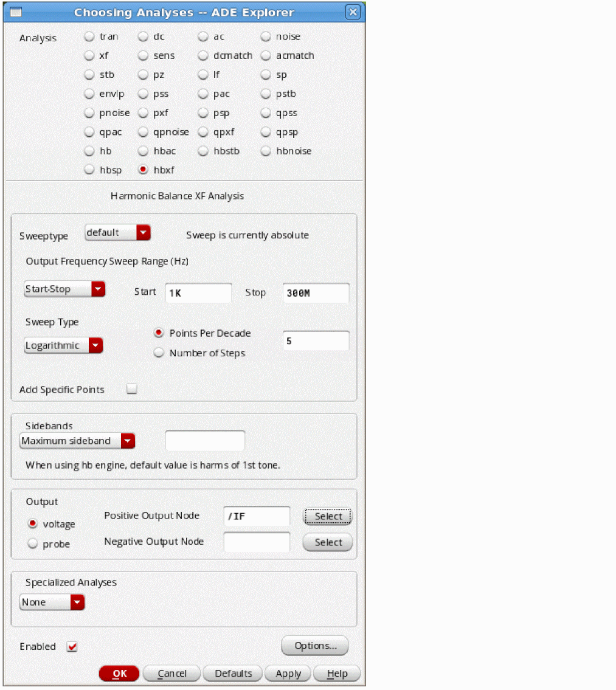Select the pnoise analysis option
The height and width of the screenshot is (690, 616).
(89, 113)
